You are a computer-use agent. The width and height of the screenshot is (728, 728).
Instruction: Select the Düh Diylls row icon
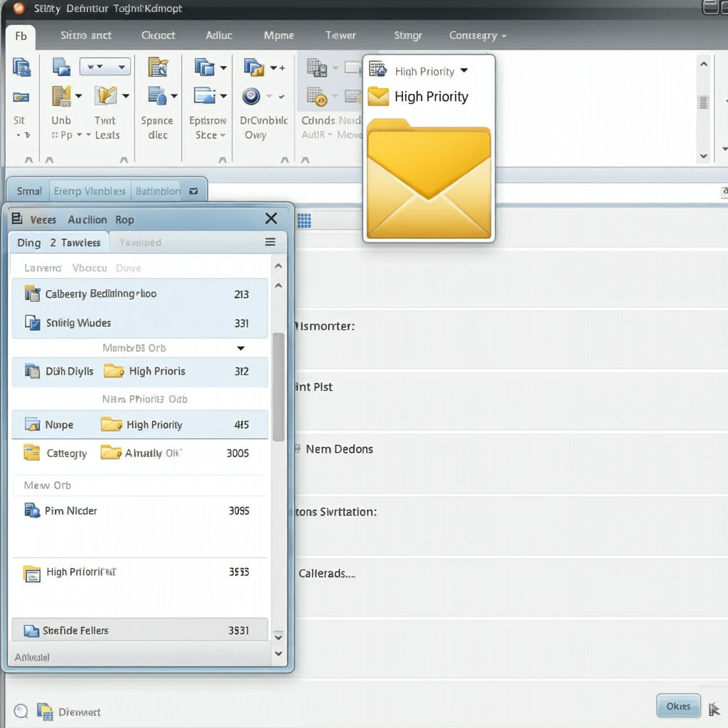[32, 371]
